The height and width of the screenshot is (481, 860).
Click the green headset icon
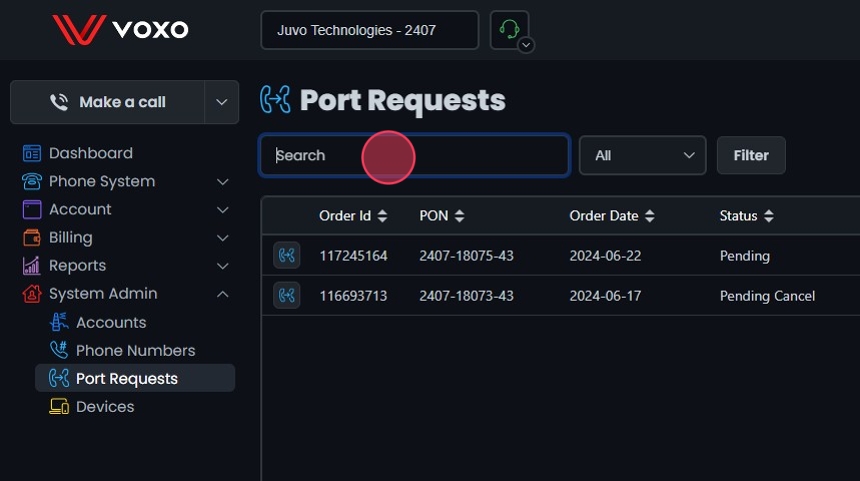click(508, 29)
